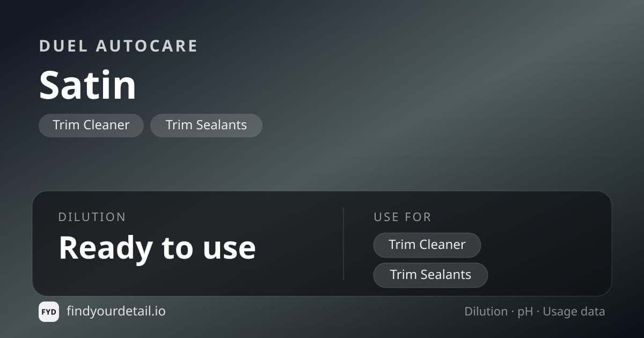Click the word Ready in large text
Image resolution: width=644 pixels, height=338 pixels.
point(106,248)
